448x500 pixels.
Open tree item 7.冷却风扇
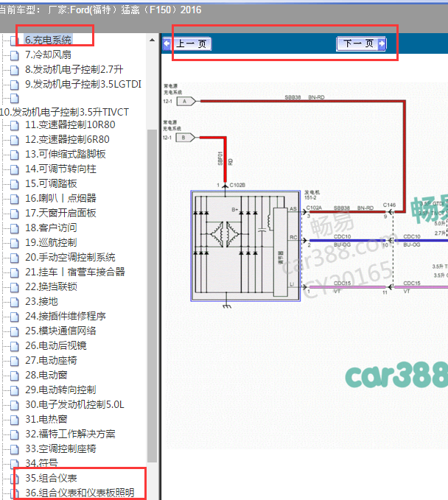[x=48, y=54]
